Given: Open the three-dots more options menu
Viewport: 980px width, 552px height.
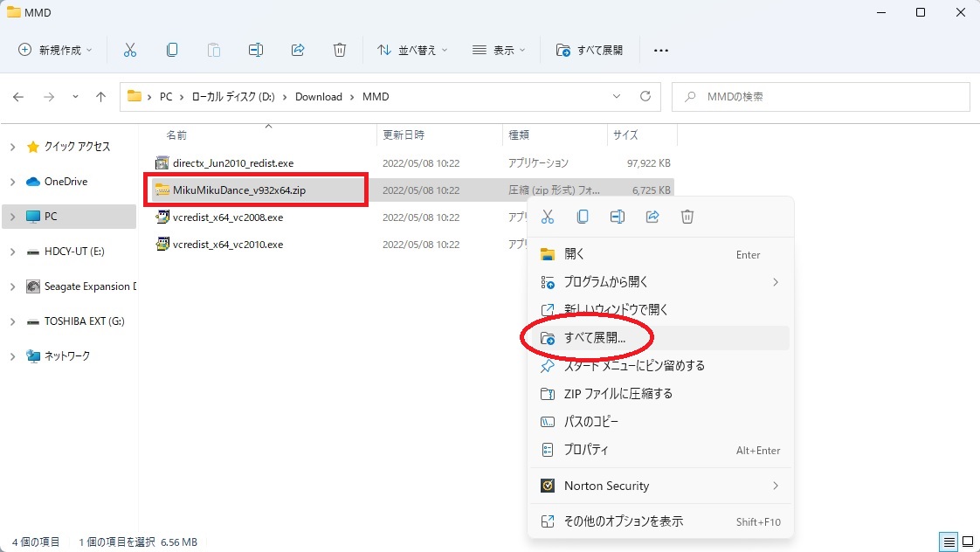Looking at the screenshot, I should pyautogui.click(x=660, y=50).
